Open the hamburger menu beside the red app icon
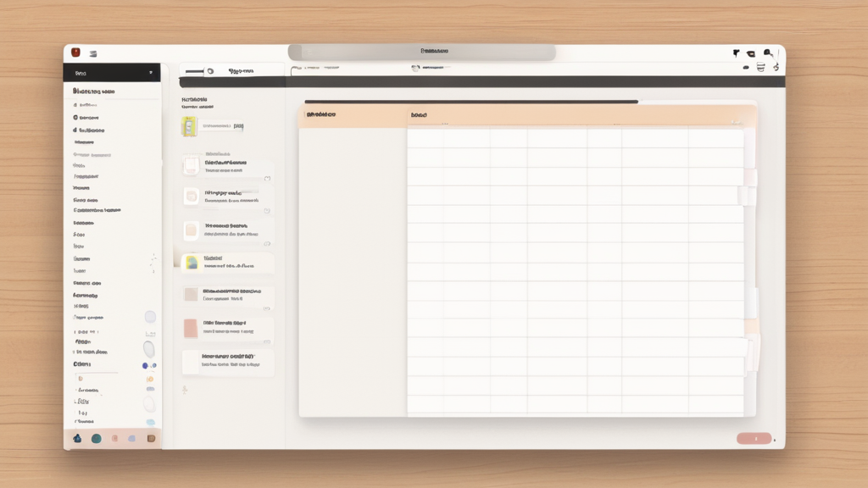Image resolution: width=868 pixels, height=488 pixels. click(92, 53)
